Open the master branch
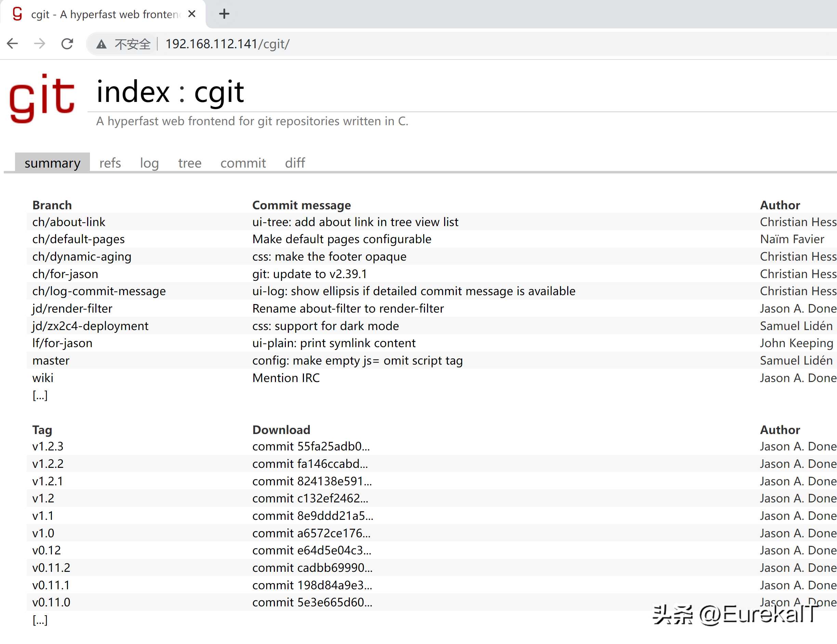This screenshot has height=644, width=837. pos(51,361)
